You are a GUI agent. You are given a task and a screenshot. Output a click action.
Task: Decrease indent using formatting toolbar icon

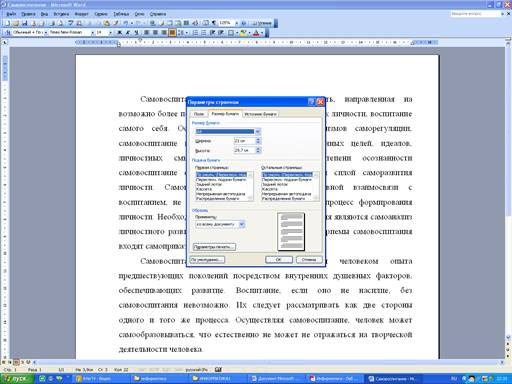pyautogui.click(x=212, y=32)
